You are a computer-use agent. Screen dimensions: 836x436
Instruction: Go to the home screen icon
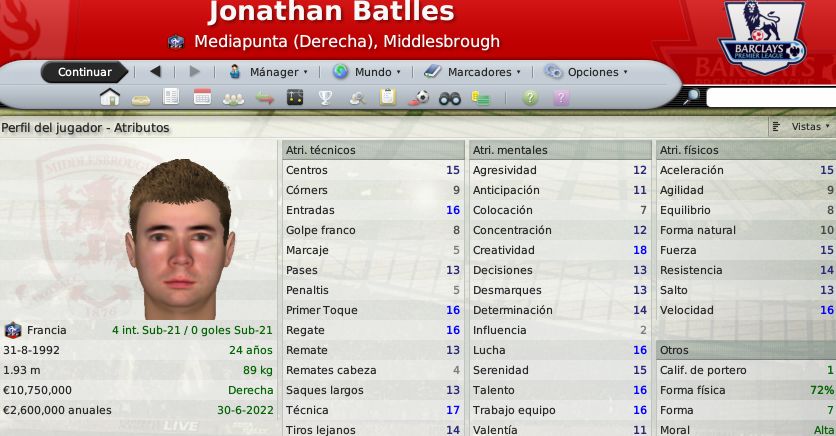(x=110, y=98)
